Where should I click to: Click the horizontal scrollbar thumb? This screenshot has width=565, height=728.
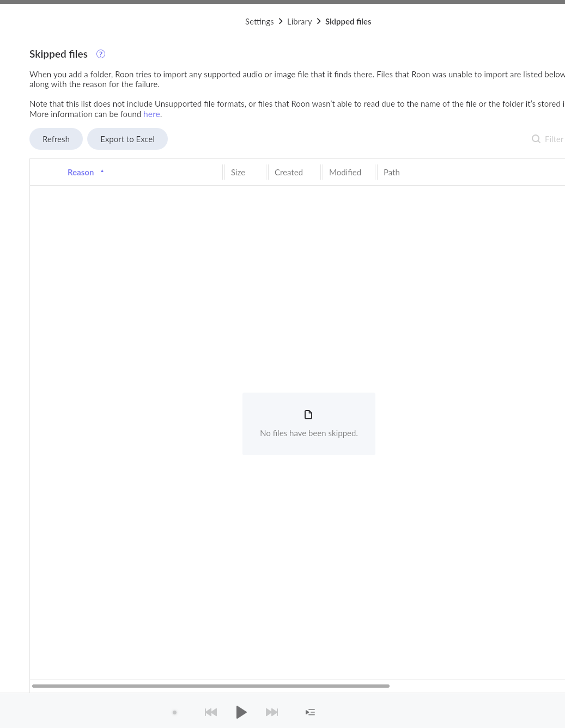point(211,686)
